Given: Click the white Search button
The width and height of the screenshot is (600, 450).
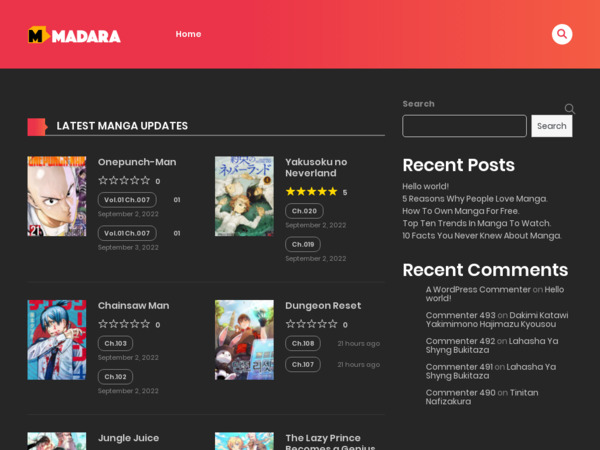Looking at the screenshot, I should pyautogui.click(x=551, y=126).
